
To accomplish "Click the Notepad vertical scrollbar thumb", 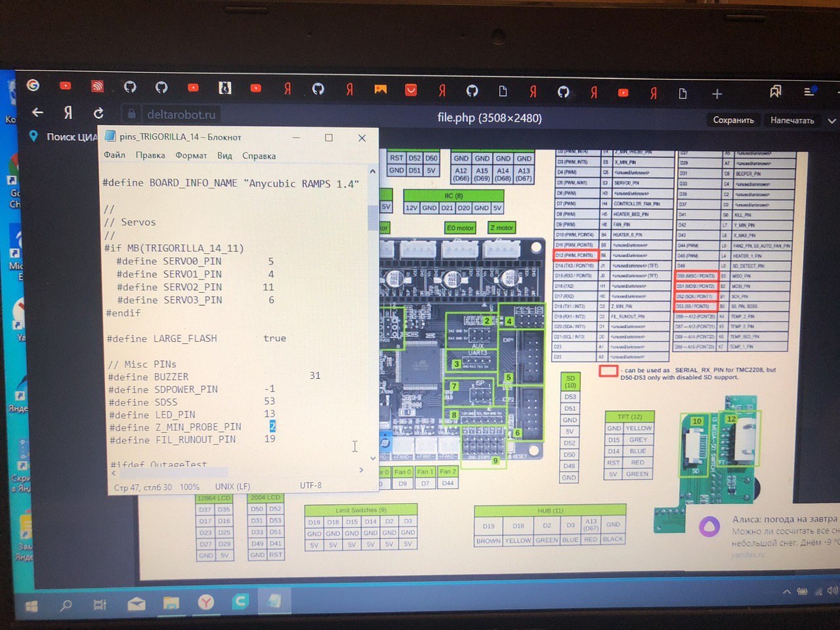I will click(x=372, y=217).
